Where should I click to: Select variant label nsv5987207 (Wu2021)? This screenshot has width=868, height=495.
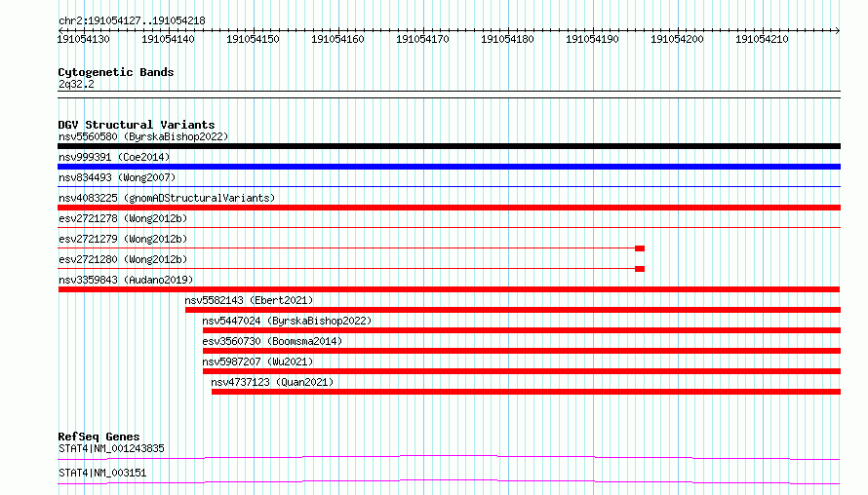point(257,362)
